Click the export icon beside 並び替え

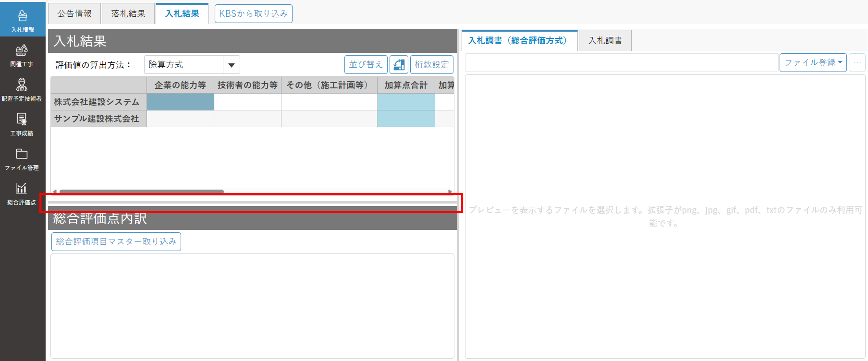399,64
